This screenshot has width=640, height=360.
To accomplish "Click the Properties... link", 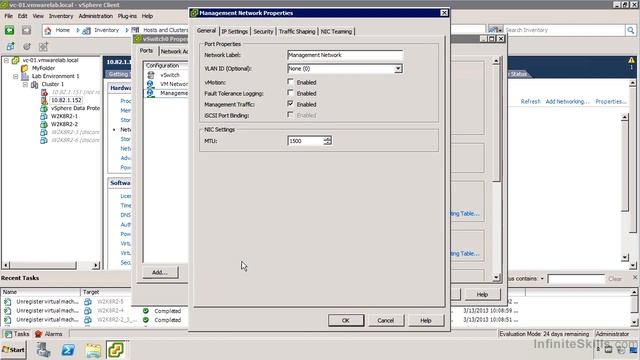I will pyautogui.click(x=611, y=101).
